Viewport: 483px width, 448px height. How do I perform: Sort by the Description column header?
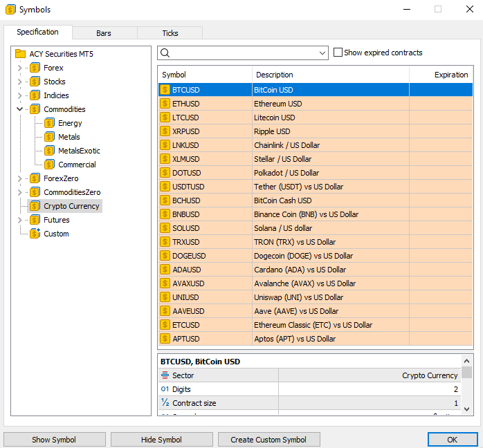(x=330, y=75)
